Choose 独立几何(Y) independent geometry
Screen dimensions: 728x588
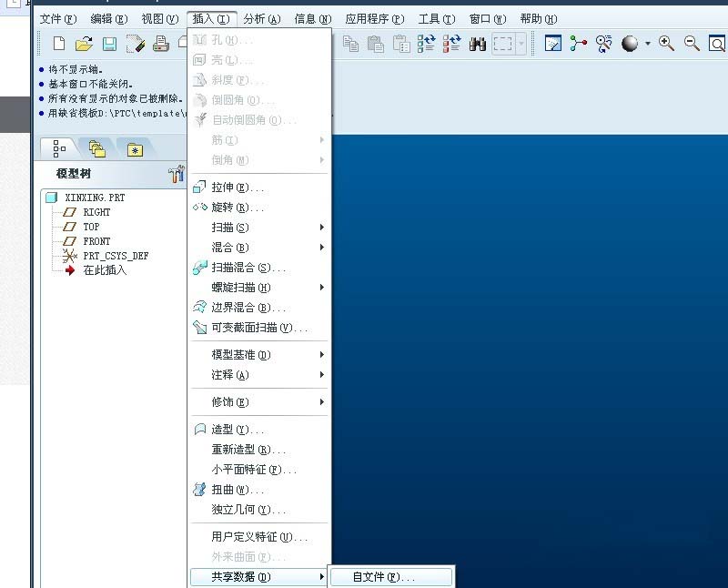(259, 510)
